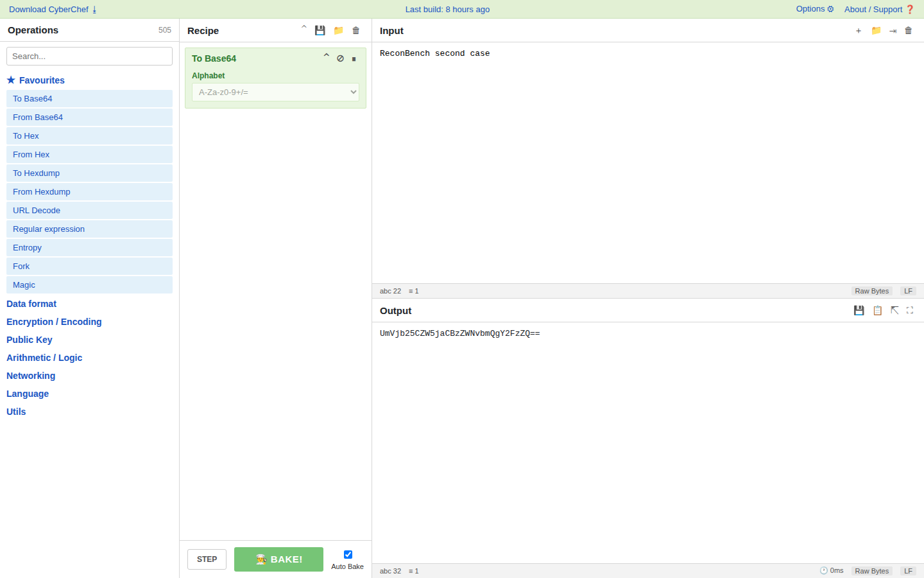Click the STEP button
The height and width of the screenshot is (578, 924).
[x=207, y=559]
